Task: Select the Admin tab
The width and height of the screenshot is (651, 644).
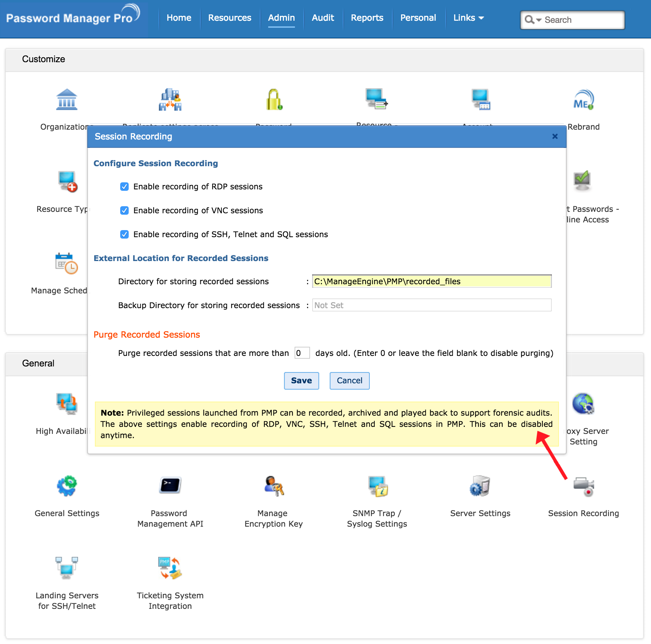Action: [x=282, y=18]
